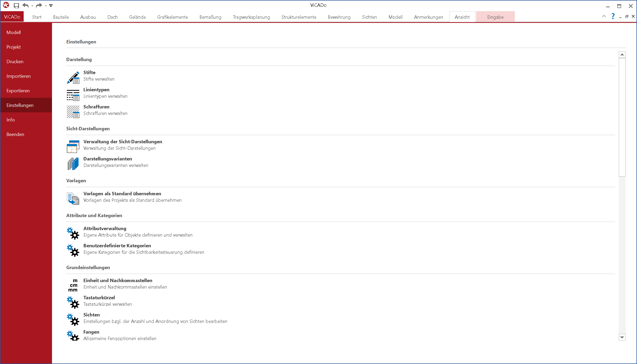Switch to the Anmerkungen ribbon tab
The image size is (637, 364).
coord(429,17)
